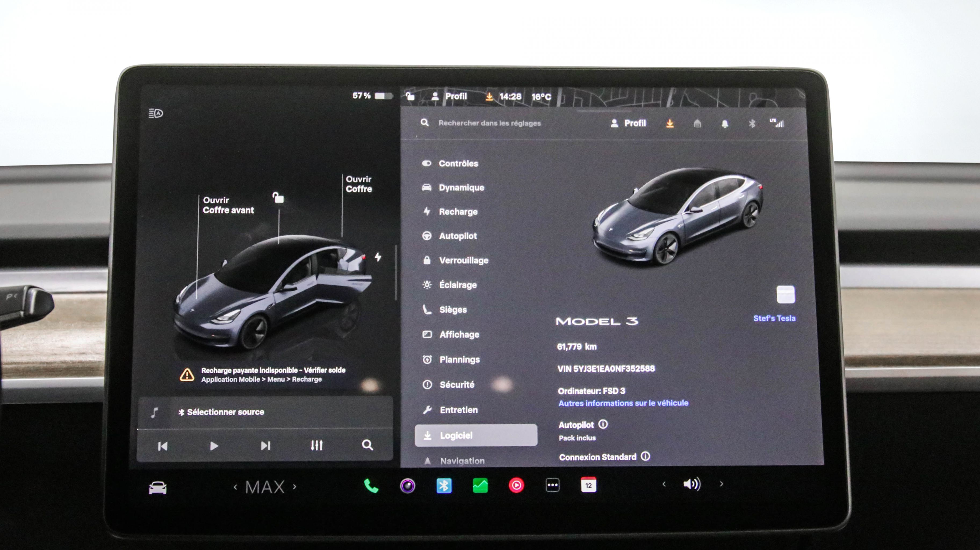Increase temperature with right chevron next to MAX

click(294, 486)
